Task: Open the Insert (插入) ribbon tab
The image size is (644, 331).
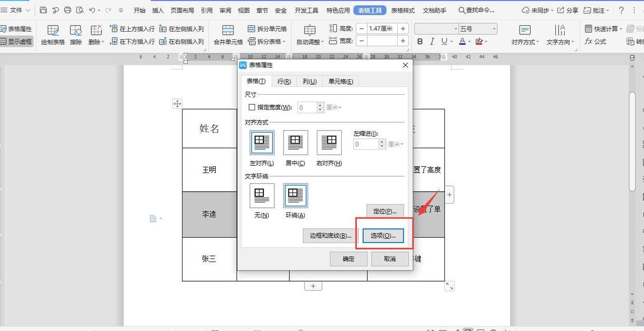Action: 158,10
